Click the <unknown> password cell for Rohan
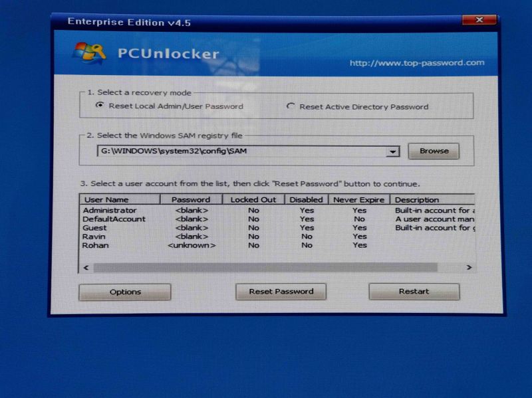Image resolution: width=532 pixels, height=398 pixels. (192, 245)
